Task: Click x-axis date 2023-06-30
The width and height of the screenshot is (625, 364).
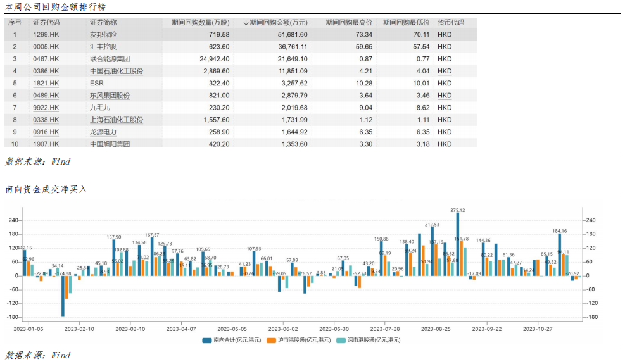Action: [x=334, y=329]
